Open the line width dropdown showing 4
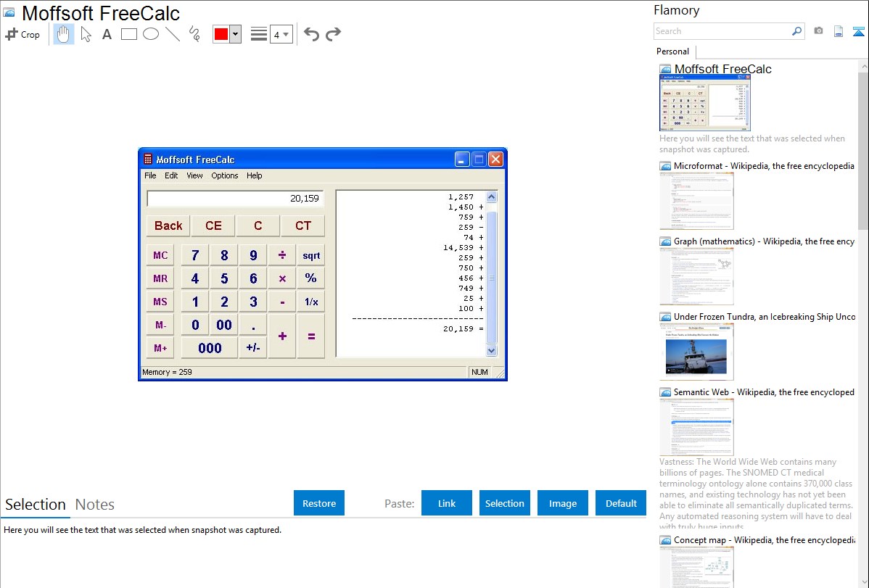This screenshot has width=869, height=588. pyautogui.click(x=281, y=34)
